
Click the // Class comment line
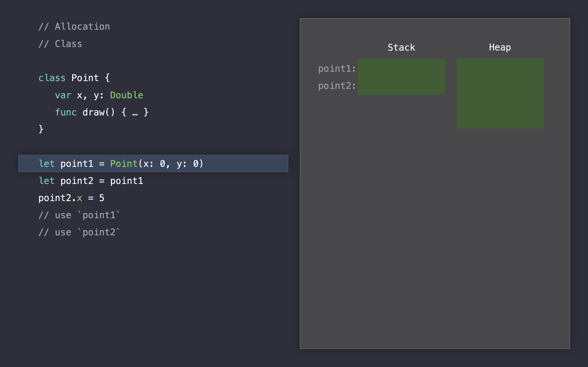coord(60,44)
